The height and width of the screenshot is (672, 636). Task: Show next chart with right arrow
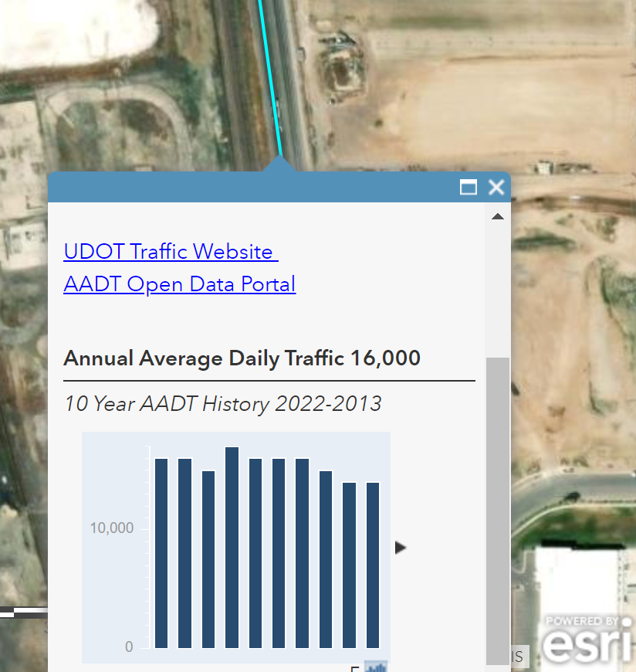400,548
